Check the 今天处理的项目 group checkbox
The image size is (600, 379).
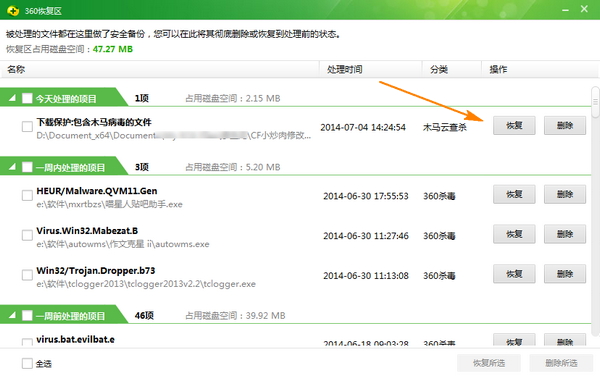[x=27, y=98]
